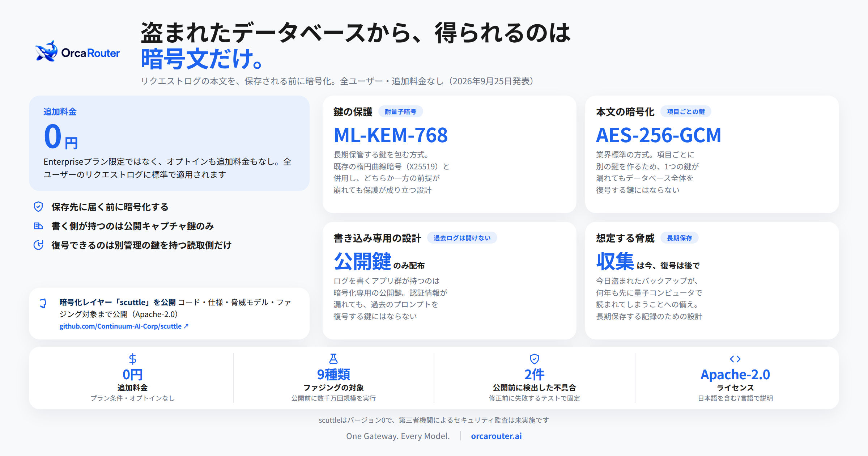868x456 pixels.
Task: Click the dollar icon above 0円
Action: (x=133, y=359)
